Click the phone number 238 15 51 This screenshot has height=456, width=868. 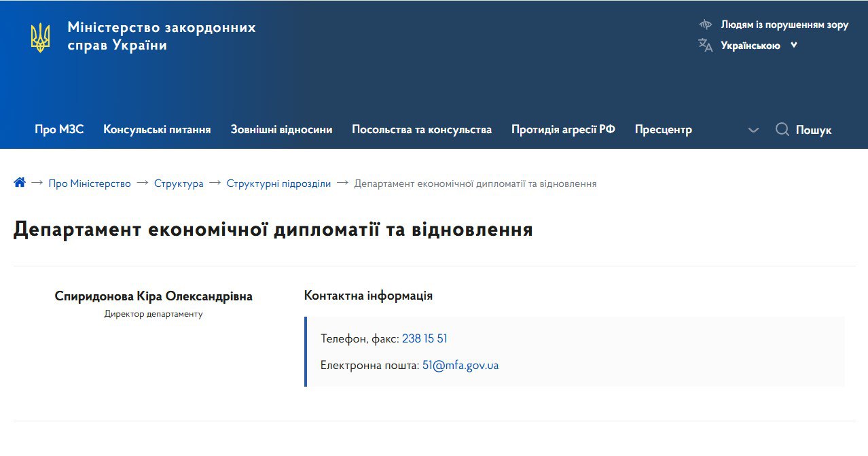click(424, 338)
